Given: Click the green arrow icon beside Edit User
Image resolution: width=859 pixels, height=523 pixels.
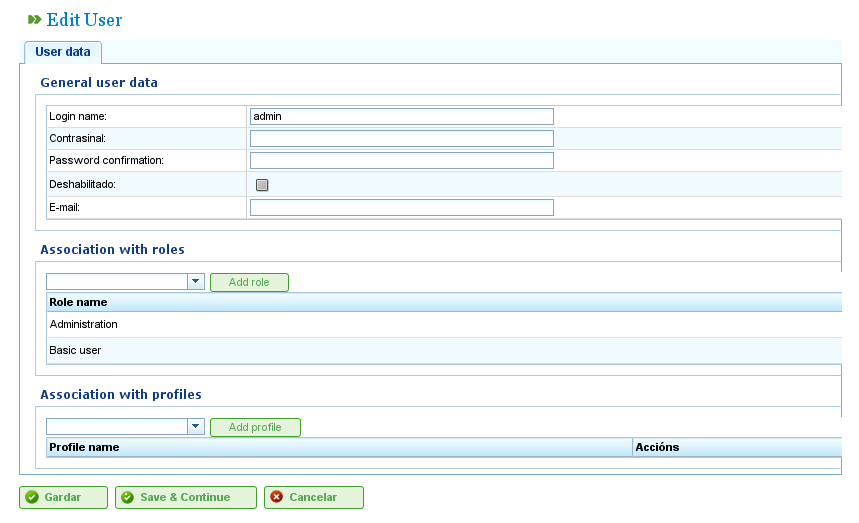Looking at the screenshot, I should pos(35,20).
